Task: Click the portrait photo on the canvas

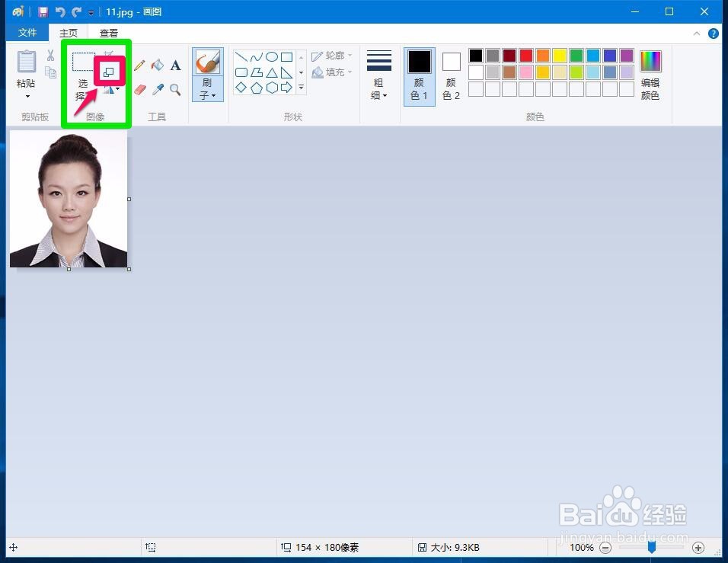Action: pos(69,199)
